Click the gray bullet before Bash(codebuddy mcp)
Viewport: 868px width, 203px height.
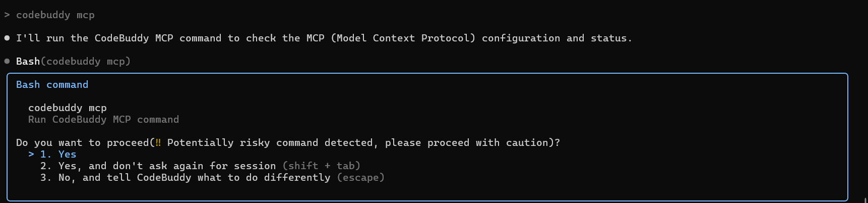click(7, 62)
